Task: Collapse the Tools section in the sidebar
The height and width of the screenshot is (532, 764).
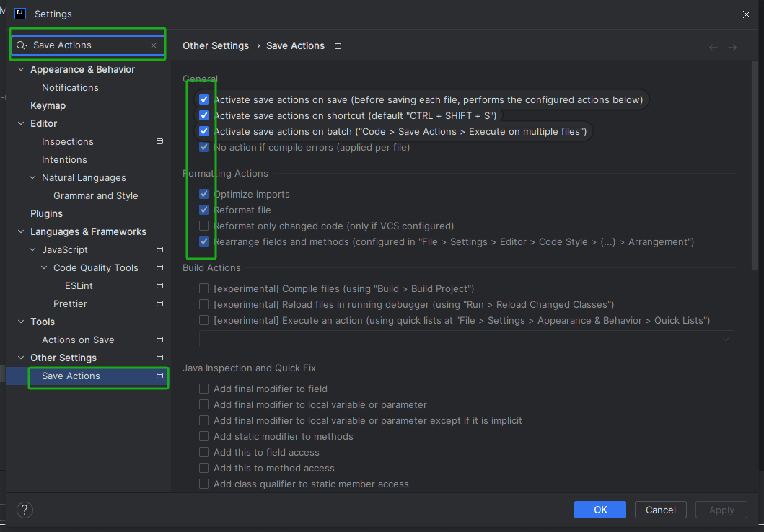Action: click(x=21, y=322)
